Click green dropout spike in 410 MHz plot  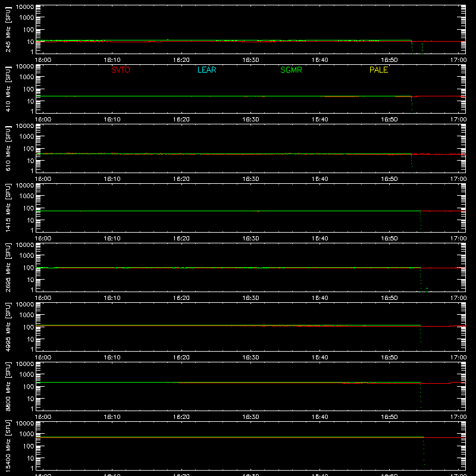tap(412, 105)
